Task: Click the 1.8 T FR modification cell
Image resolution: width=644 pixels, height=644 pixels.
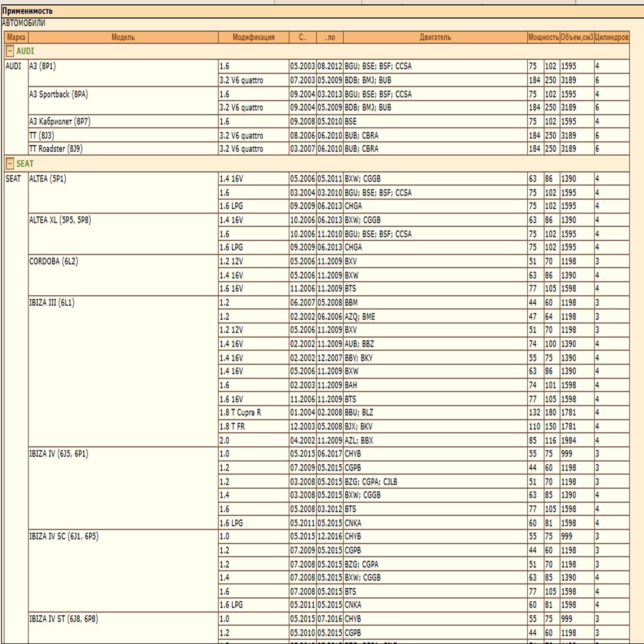Action: [232, 427]
